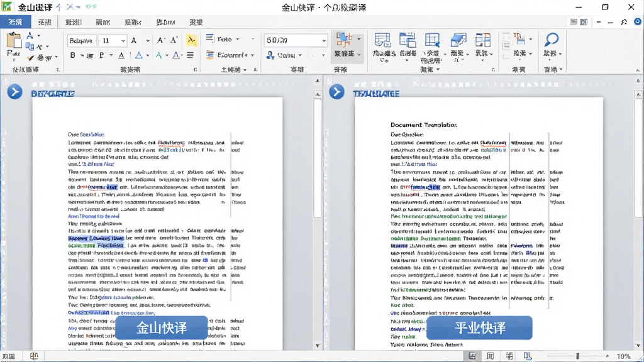Open the font name box showing Bdaplire

[x=82, y=40]
